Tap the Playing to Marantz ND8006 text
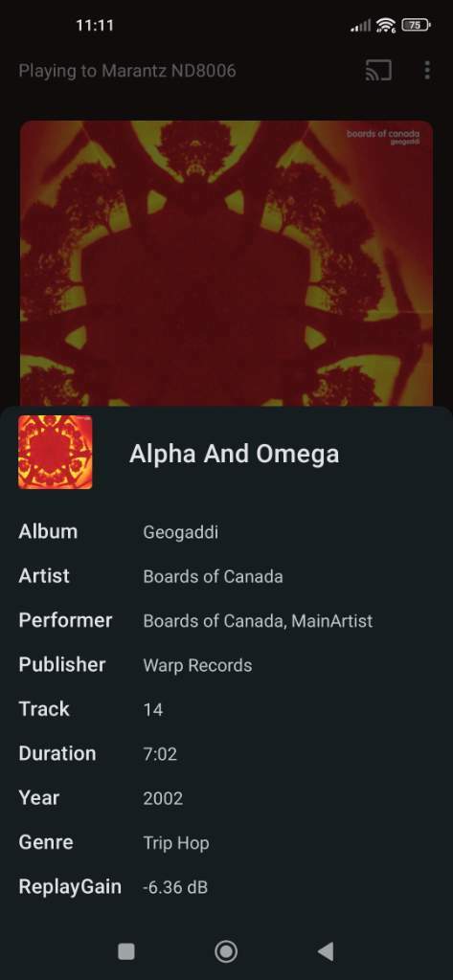453x980 pixels. click(127, 71)
